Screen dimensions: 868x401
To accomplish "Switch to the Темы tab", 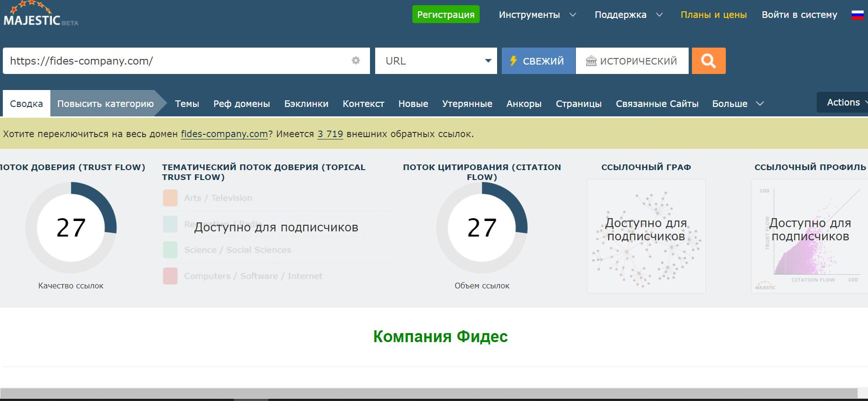I will [x=187, y=104].
